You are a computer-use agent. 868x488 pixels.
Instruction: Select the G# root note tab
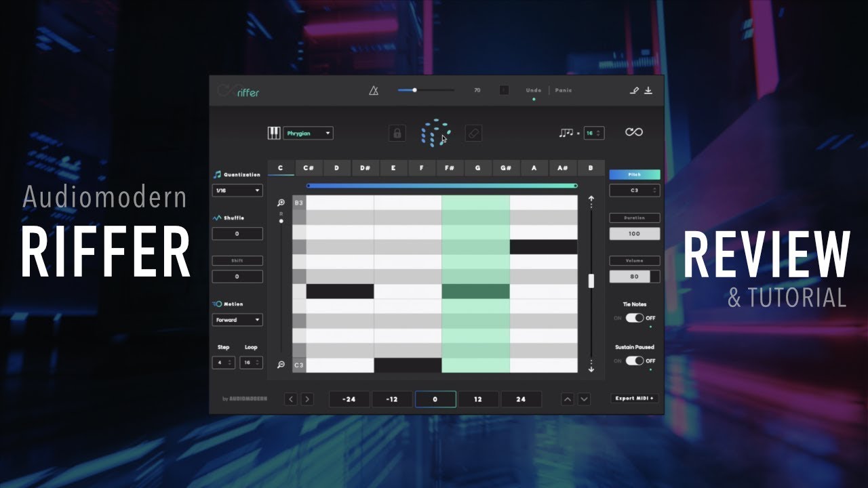(x=505, y=167)
